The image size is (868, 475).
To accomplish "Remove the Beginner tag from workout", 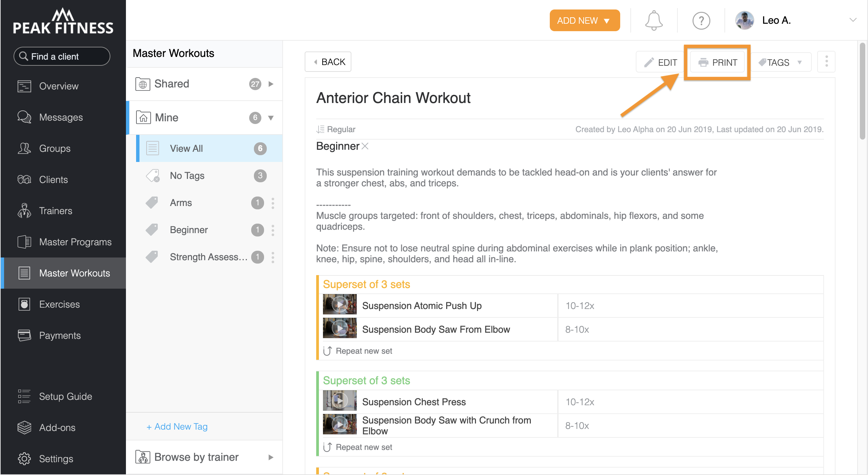I will (366, 146).
